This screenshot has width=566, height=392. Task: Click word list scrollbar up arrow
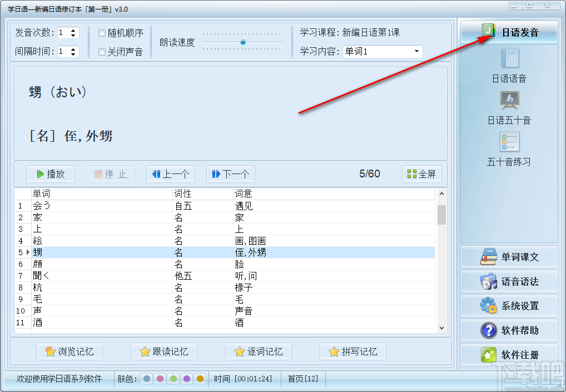(x=441, y=193)
